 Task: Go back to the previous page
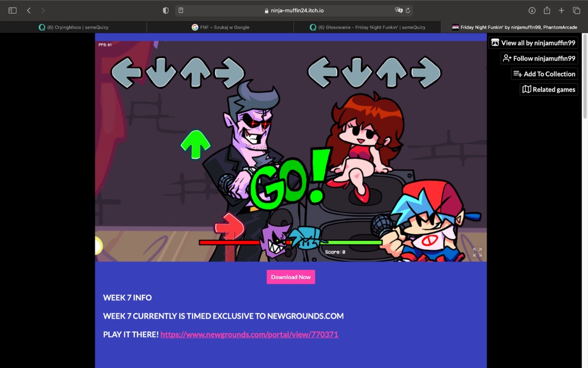tap(29, 11)
